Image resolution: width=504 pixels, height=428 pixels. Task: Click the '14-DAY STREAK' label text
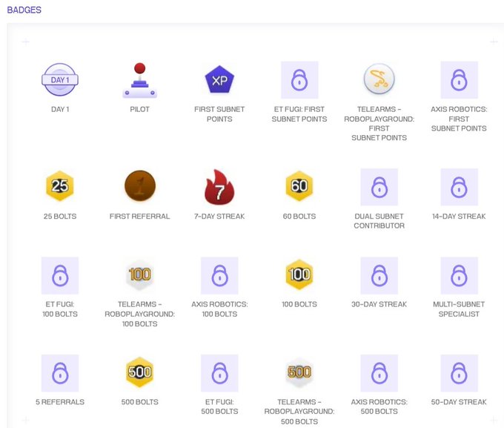459,217
